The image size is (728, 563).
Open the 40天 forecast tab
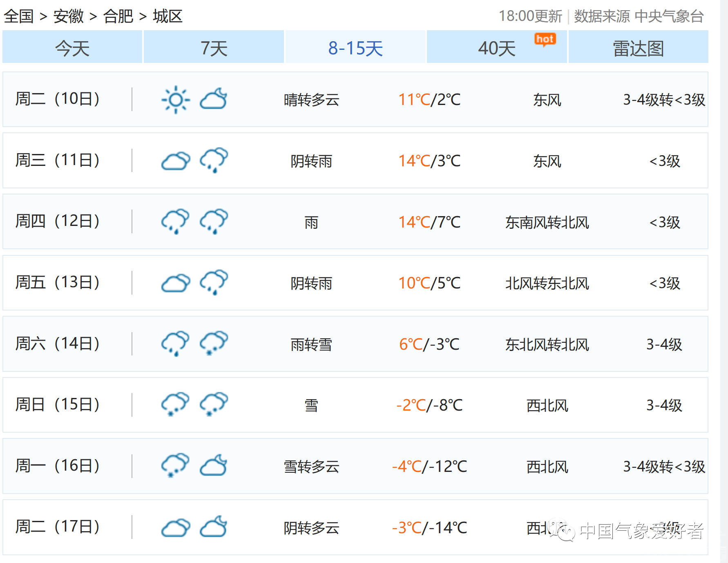pyautogui.click(x=497, y=47)
